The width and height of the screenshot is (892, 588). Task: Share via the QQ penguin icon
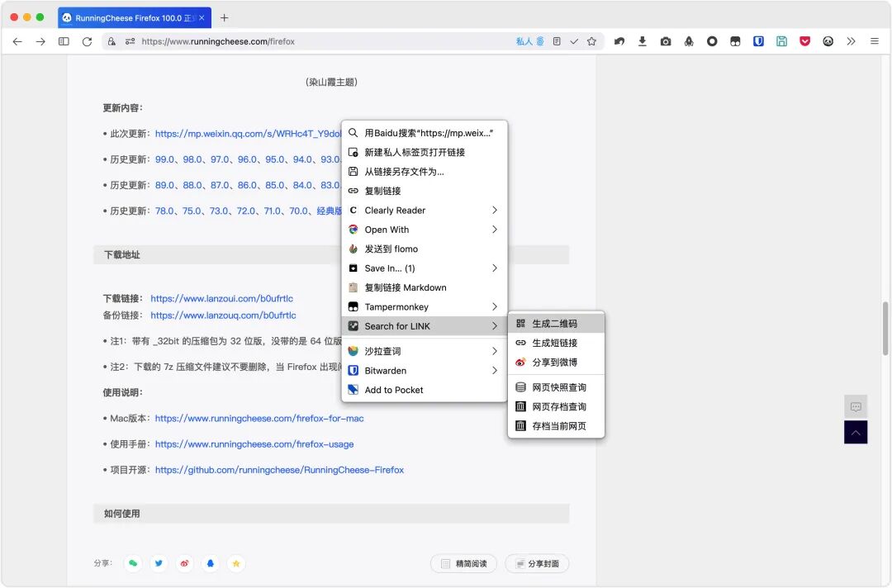click(x=211, y=563)
